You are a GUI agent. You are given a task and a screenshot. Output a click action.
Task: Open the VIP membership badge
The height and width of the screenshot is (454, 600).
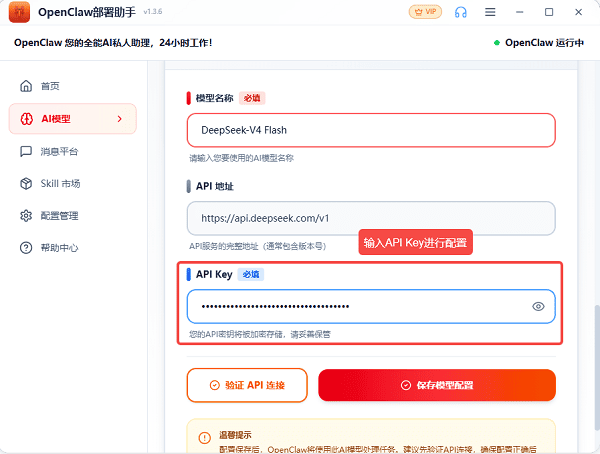[x=425, y=12]
